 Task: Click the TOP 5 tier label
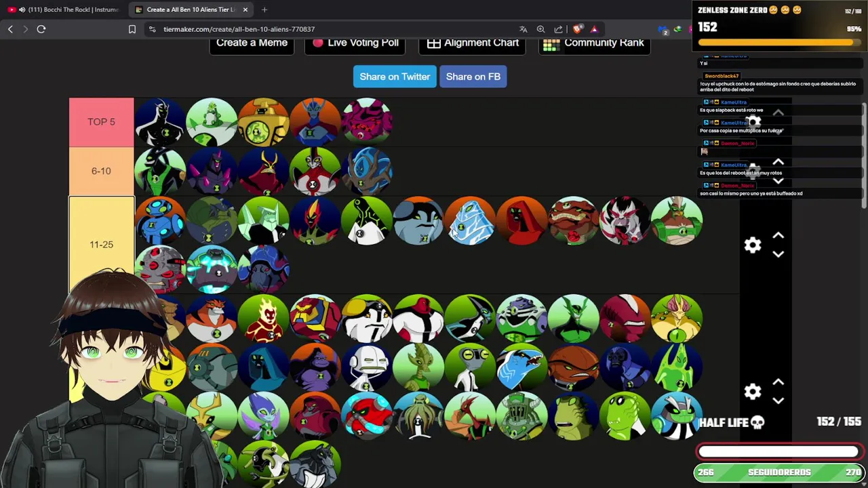[x=101, y=122]
